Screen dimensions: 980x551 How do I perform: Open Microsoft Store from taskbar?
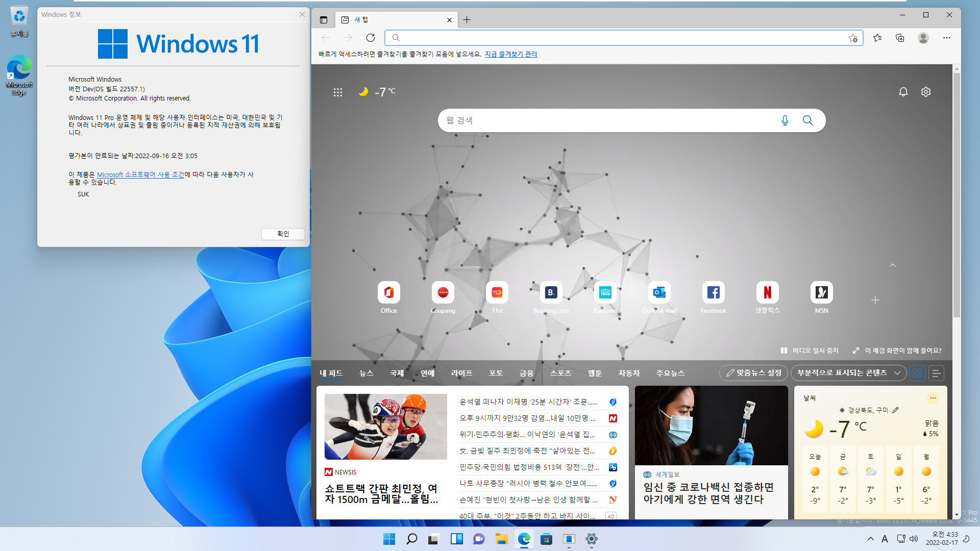[x=546, y=539]
